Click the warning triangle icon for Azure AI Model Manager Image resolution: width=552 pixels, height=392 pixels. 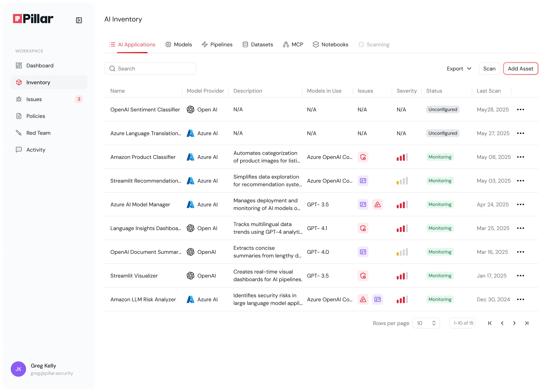pyautogui.click(x=377, y=204)
